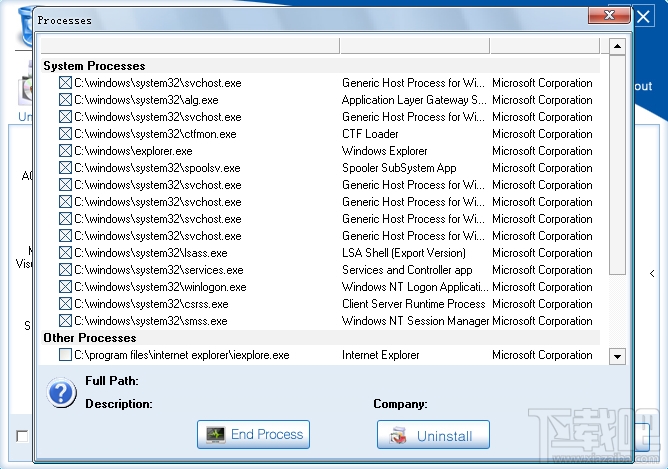Screen dimensions: 668x469
Task: Click Microsoft Corporation in the ctfmon.exe row
Action: pos(542,134)
